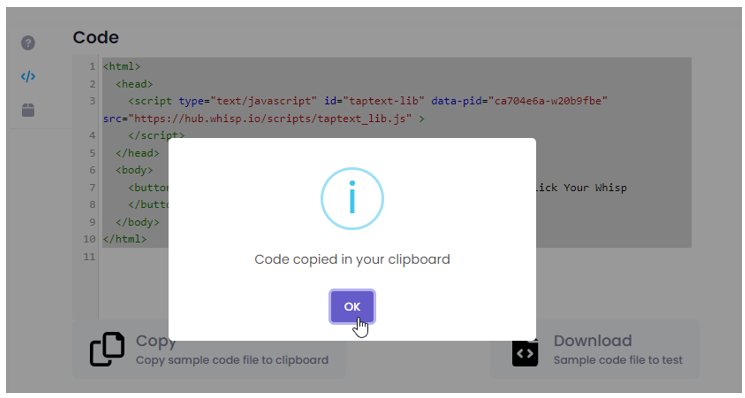Click the Copy sample code file text
This screenshot has height=398, width=745.
(232, 360)
